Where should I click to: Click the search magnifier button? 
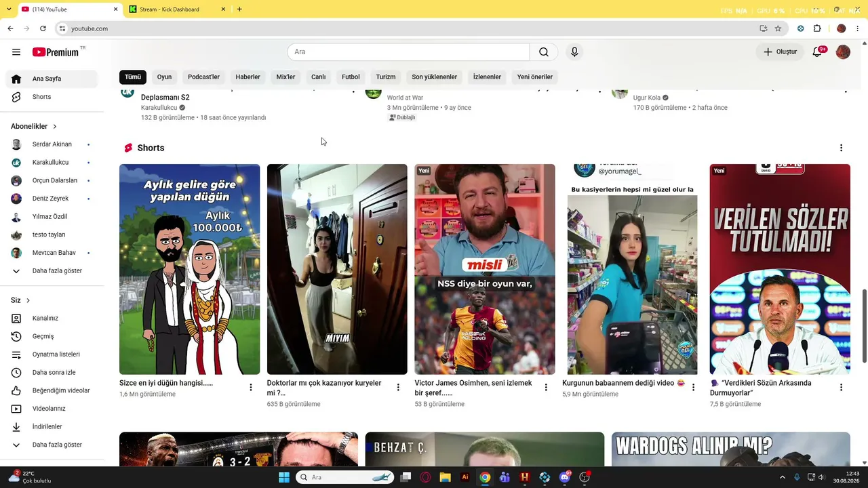point(544,52)
